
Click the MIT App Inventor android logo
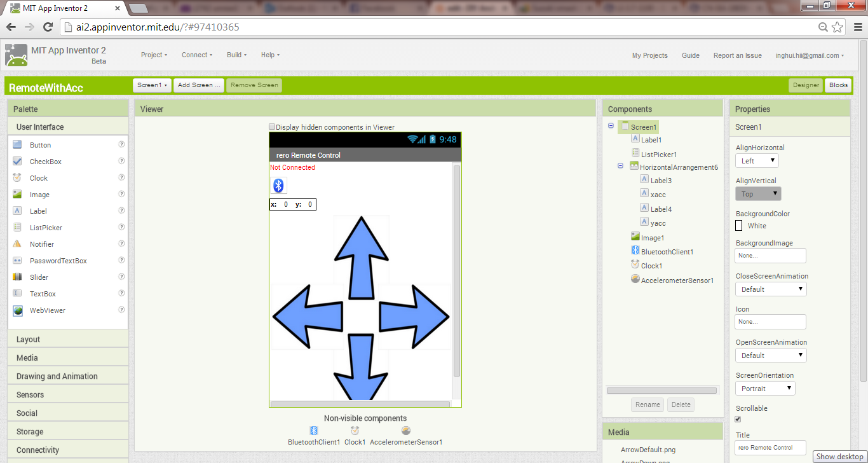tap(17, 55)
